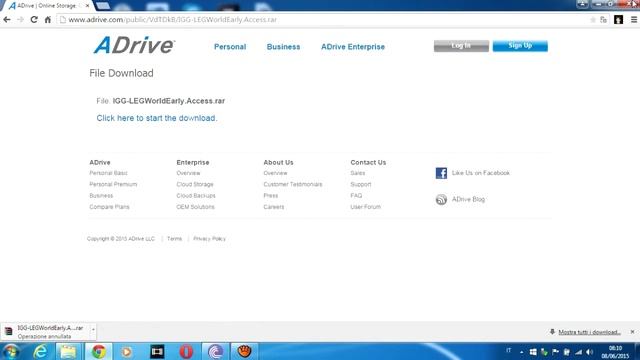Open the Sales contact link
Screen dimensions: 640x360
(x=358, y=173)
